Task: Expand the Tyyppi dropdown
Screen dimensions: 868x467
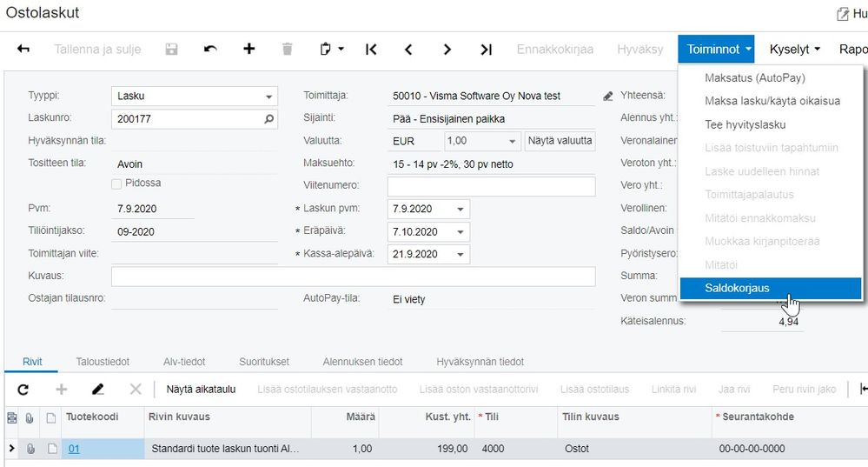Action: (x=268, y=96)
